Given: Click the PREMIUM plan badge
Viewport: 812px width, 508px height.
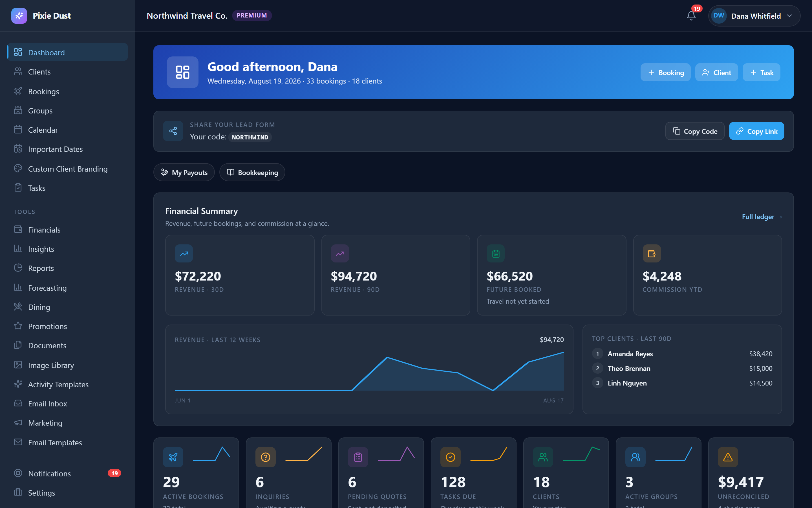Looking at the screenshot, I should 252,16.
